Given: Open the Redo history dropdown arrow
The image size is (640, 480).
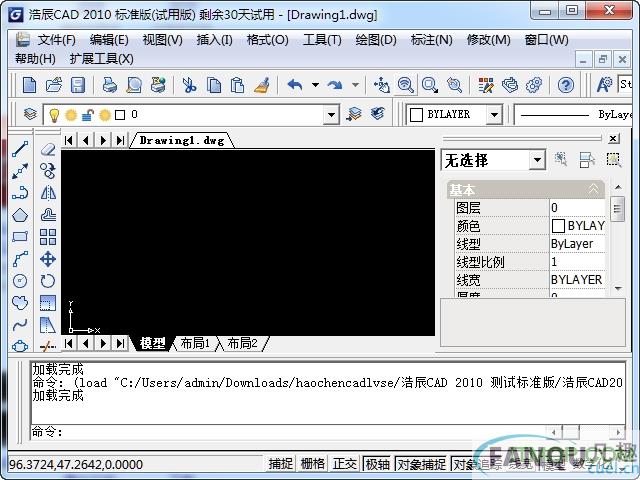Looking at the screenshot, I should 356,85.
